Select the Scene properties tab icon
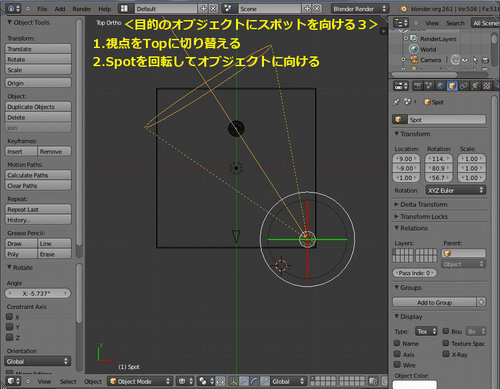 [429, 86]
